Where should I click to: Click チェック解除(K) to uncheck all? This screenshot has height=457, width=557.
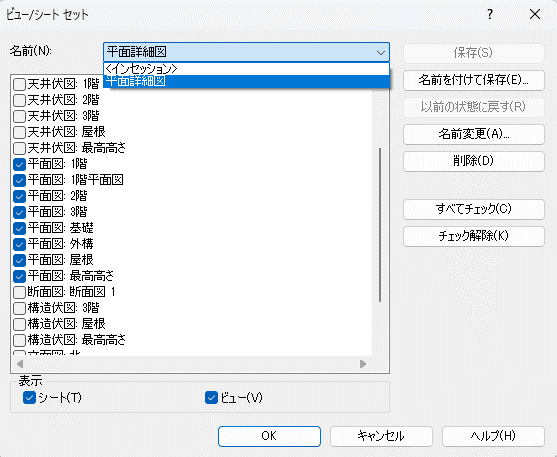(474, 236)
